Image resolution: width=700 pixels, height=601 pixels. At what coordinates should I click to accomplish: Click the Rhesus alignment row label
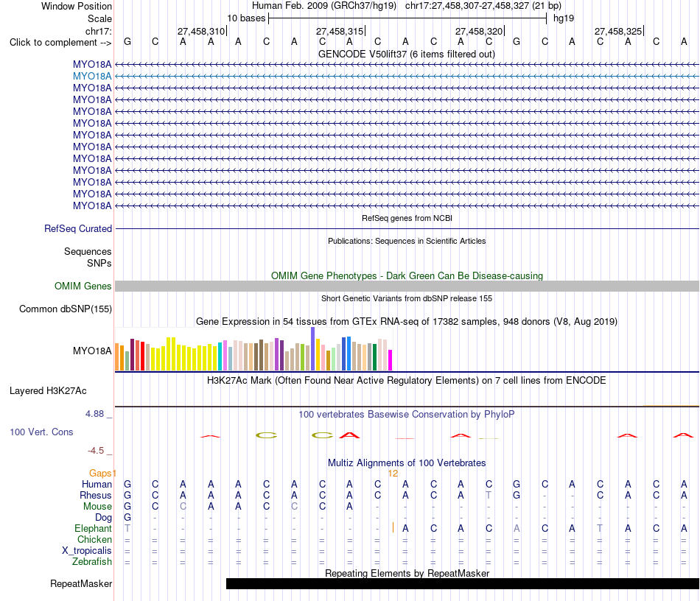(x=96, y=495)
